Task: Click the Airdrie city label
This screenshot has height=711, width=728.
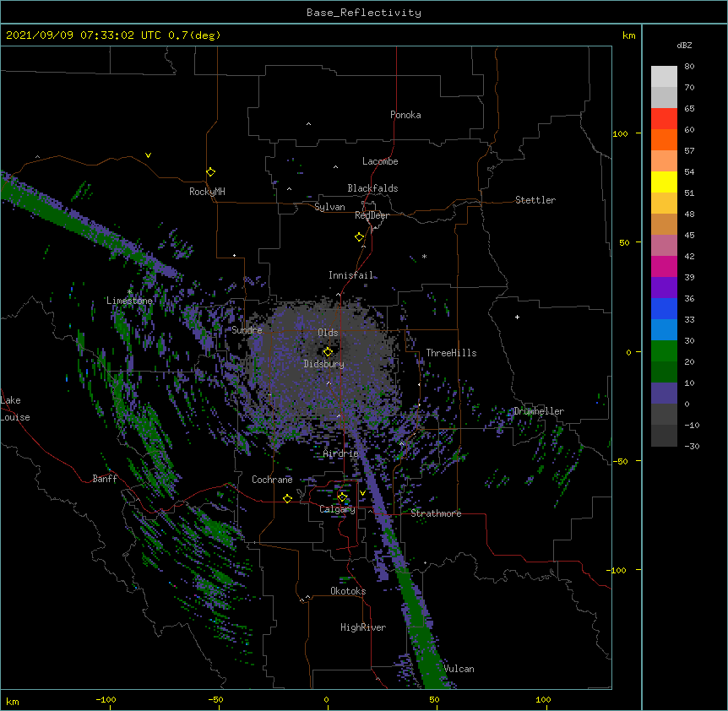Action: coord(341,453)
